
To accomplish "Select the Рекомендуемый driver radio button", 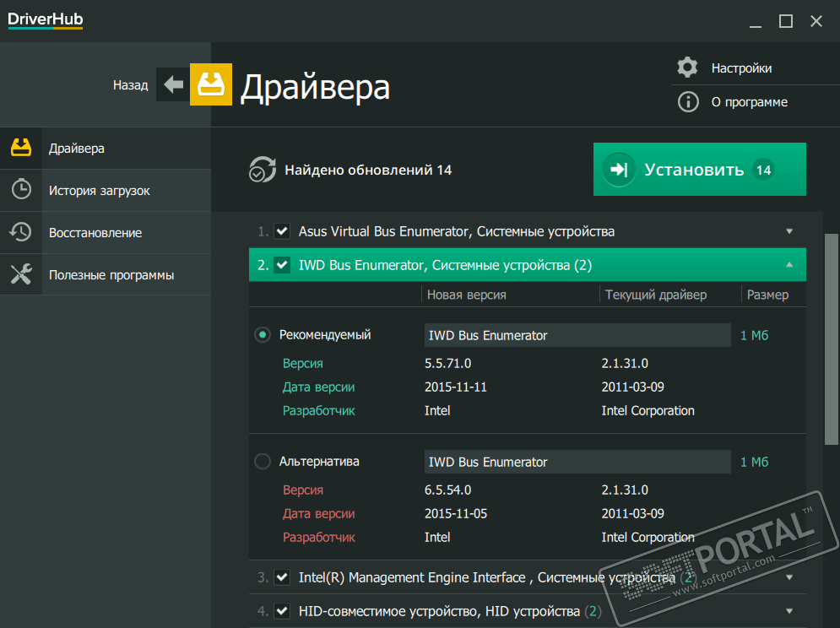I will click(x=263, y=335).
